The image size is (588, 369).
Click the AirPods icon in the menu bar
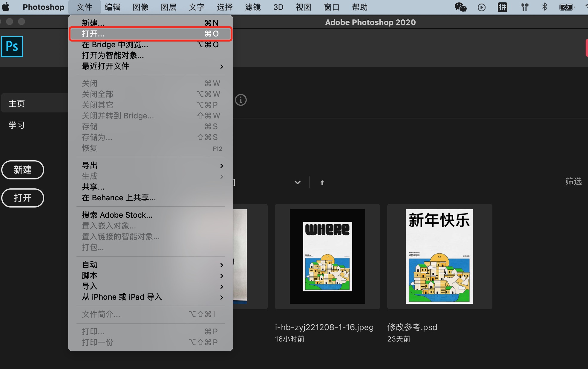point(524,7)
